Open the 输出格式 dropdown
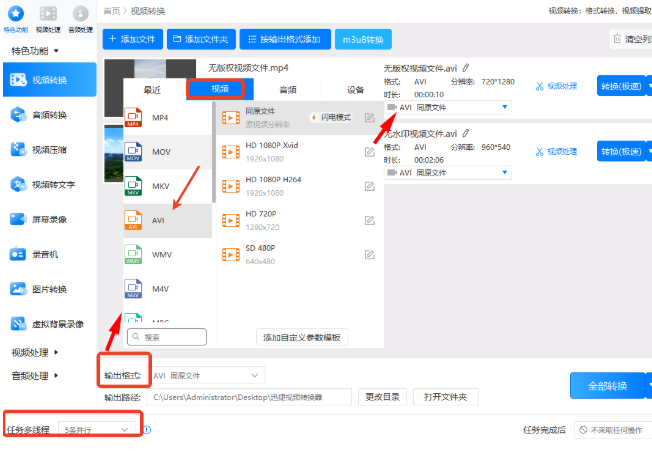652x451 pixels. (206, 375)
